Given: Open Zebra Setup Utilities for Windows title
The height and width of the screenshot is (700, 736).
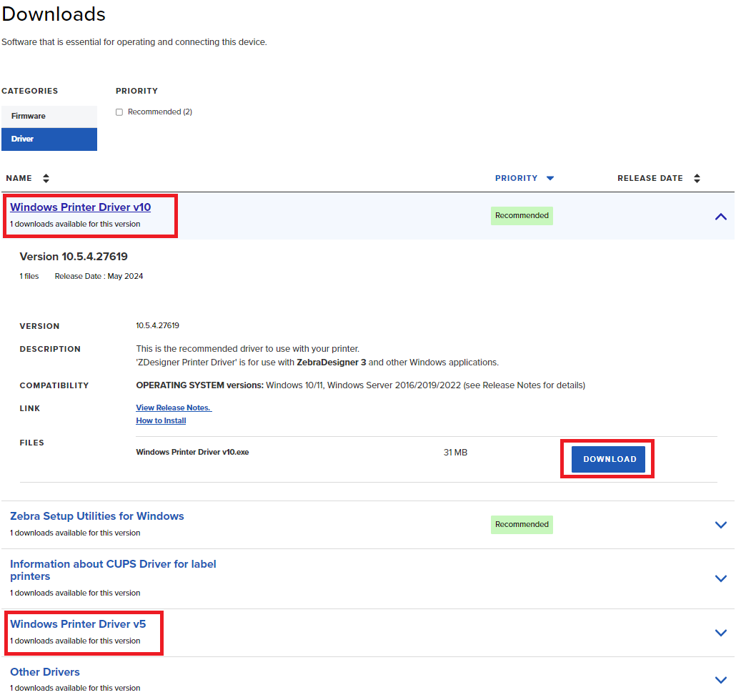Looking at the screenshot, I should click(x=96, y=516).
